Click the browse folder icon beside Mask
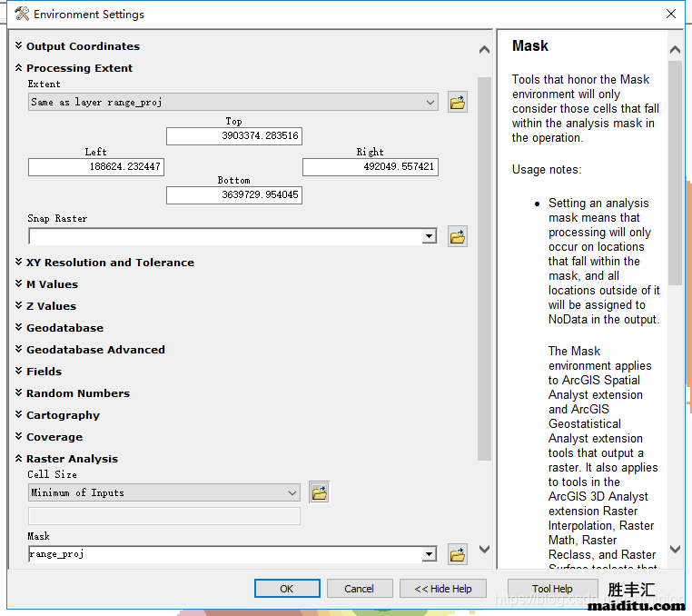692x616 pixels. coord(458,554)
